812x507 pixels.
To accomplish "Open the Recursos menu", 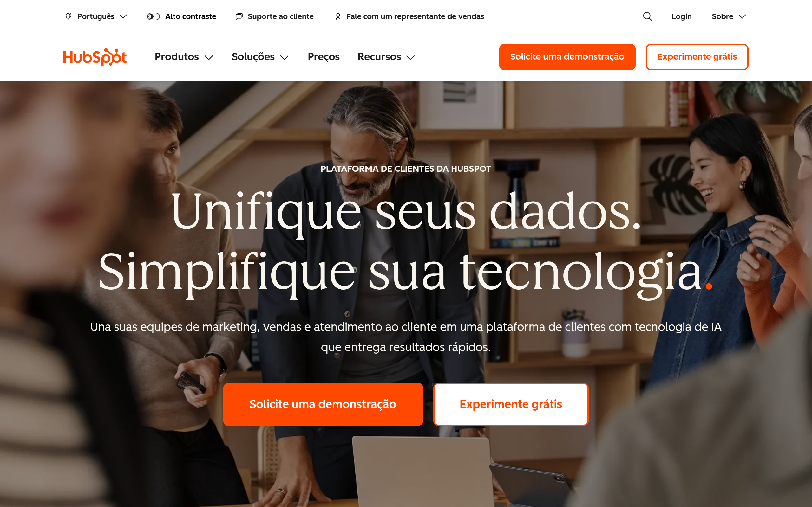I will (386, 57).
